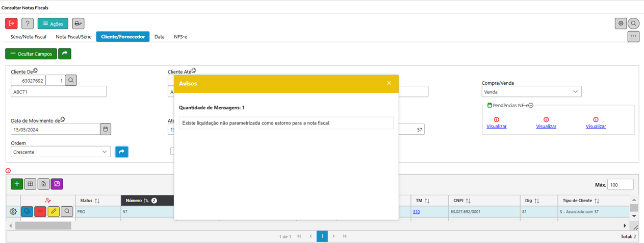Click the purple export icon above the grid

pyautogui.click(x=57, y=184)
